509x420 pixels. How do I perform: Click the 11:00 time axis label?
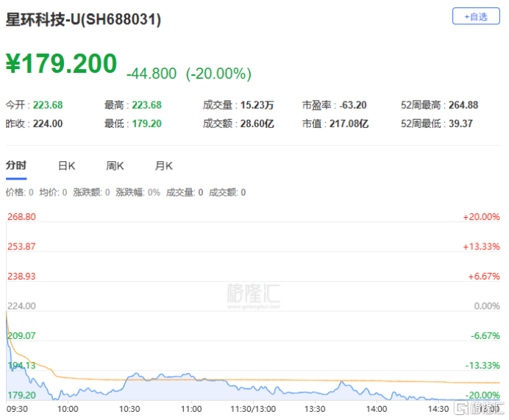(x=191, y=409)
